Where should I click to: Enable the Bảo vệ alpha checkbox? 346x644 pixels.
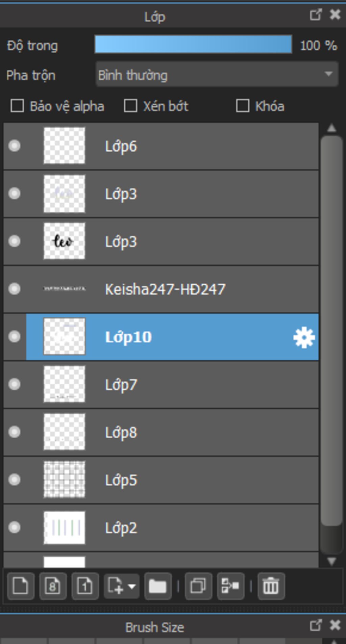(17, 106)
